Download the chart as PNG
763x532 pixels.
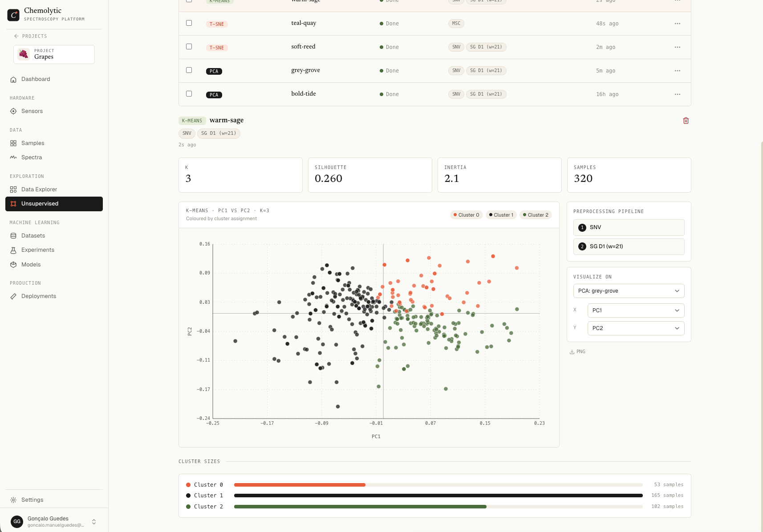coord(577,352)
